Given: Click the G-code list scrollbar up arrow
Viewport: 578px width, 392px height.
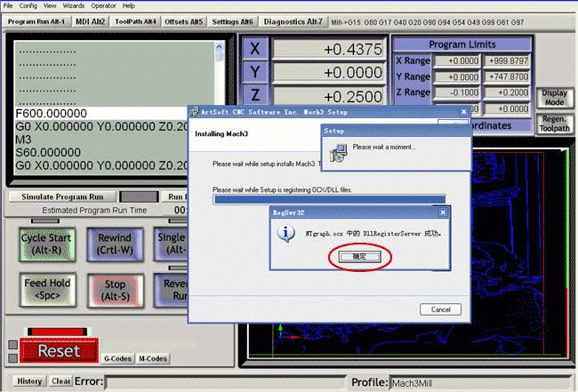Looking at the screenshot, I should [220, 47].
